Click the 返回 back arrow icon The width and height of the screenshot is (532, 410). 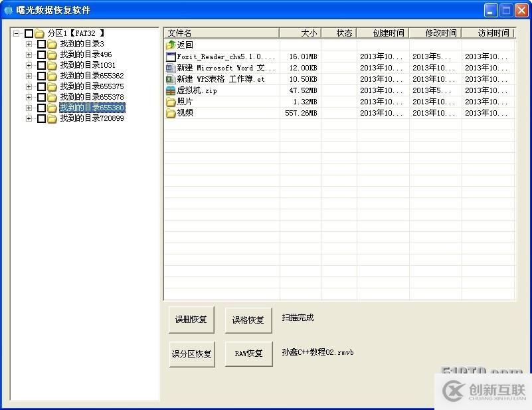(x=171, y=45)
